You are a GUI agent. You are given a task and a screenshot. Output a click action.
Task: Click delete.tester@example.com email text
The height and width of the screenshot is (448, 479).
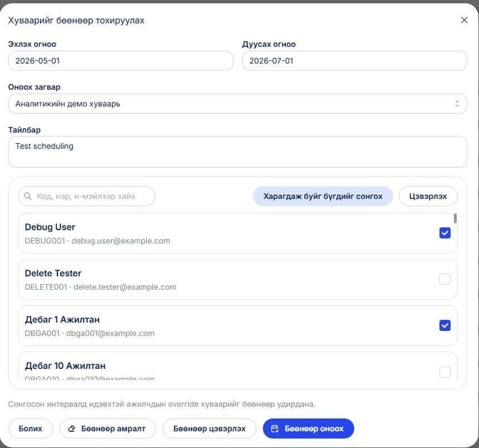(x=125, y=288)
